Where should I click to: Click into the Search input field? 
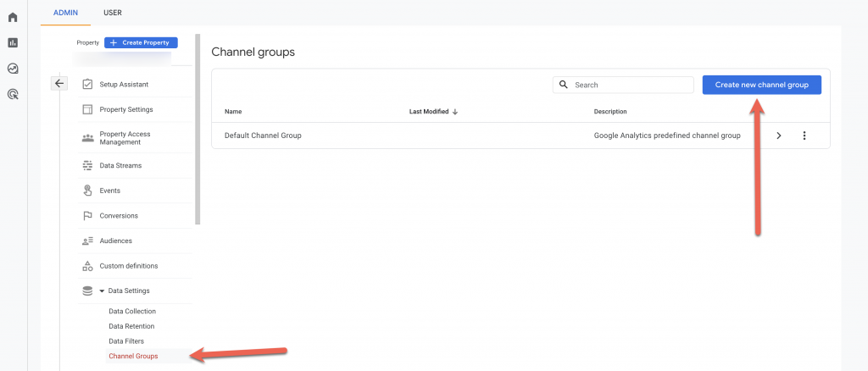coord(623,86)
